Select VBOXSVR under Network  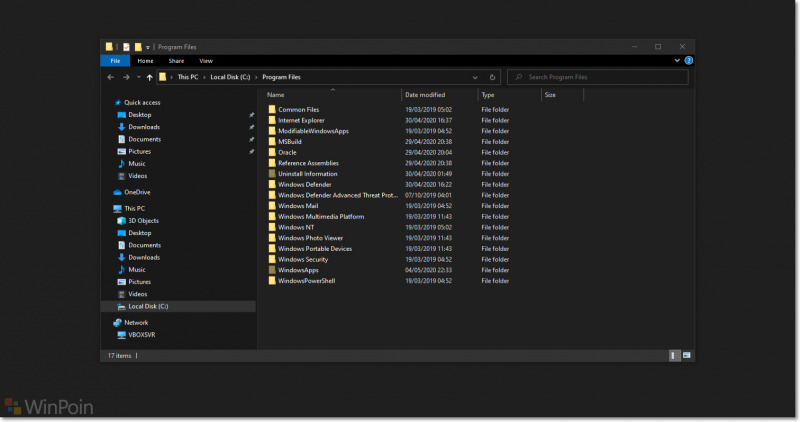pyautogui.click(x=141, y=335)
